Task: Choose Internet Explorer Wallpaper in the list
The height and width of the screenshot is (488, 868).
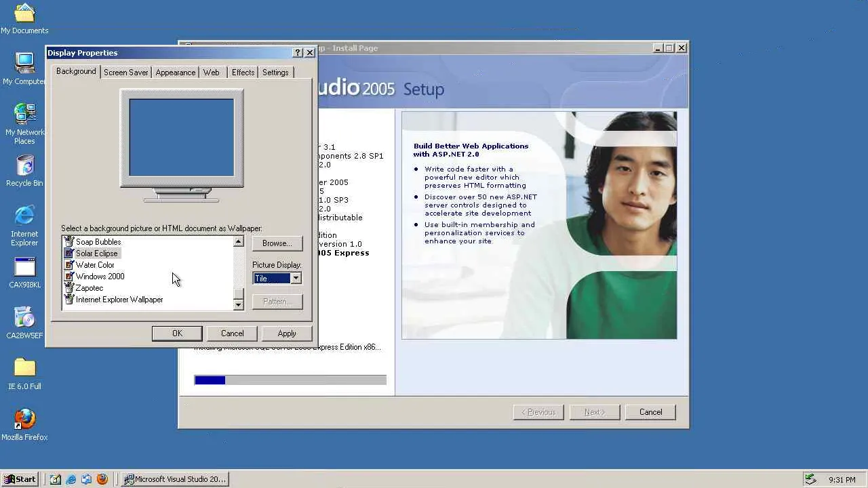Action: click(x=119, y=300)
